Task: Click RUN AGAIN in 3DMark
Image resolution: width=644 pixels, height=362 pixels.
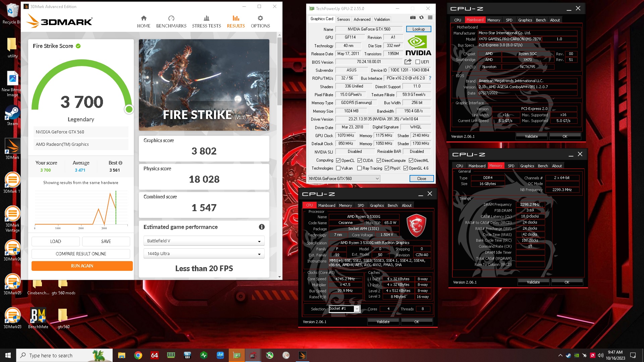Action: click(82, 266)
